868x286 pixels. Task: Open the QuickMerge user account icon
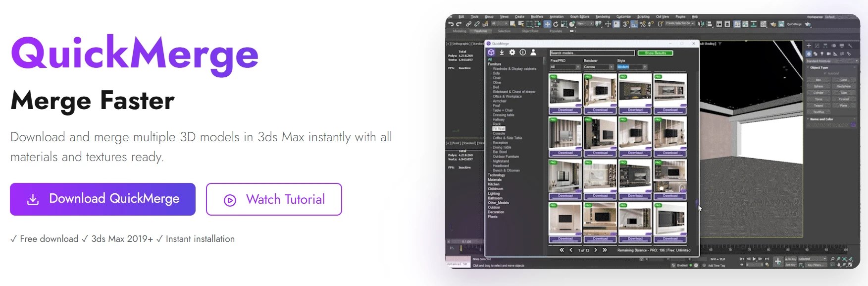[x=533, y=52]
